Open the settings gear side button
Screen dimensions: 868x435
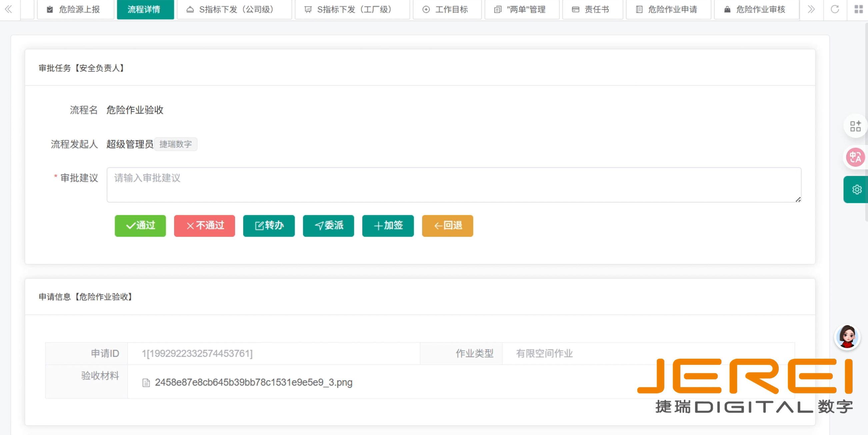click(x=856, y=190)
